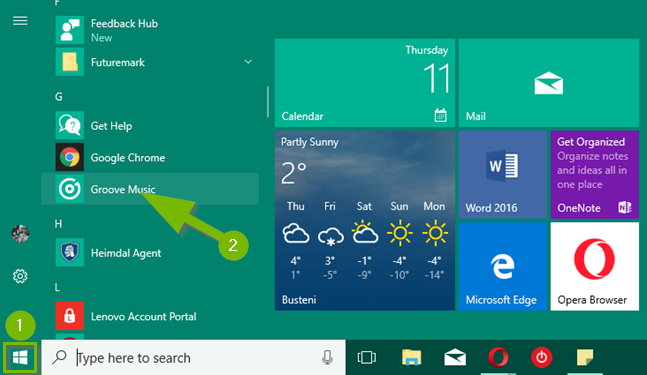Open the Get Help app icon
This screenshot has width=647, height=375.
click(x=70, y=125)
